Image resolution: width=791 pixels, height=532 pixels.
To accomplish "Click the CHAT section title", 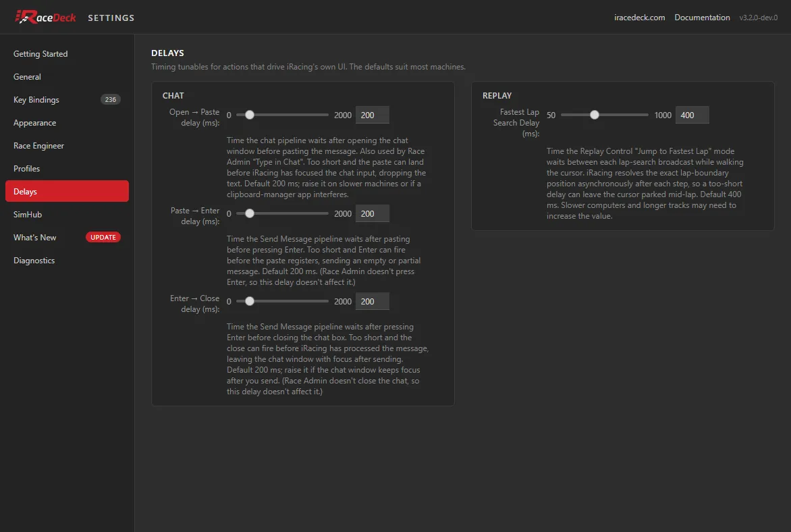I will point(173,95).
